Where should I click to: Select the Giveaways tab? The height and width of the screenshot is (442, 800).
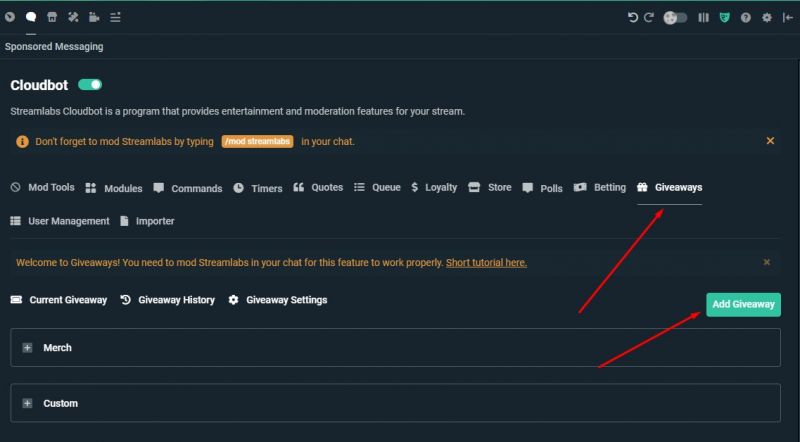click(x=669, y=187)
